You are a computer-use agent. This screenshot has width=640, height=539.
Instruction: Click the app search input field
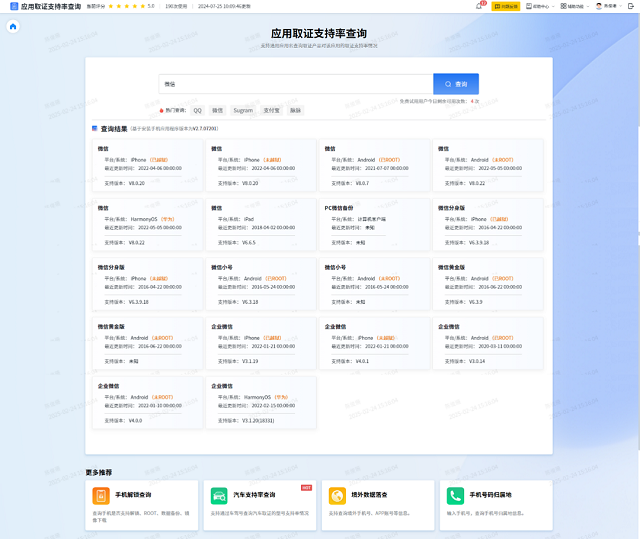tap(296, 84)
